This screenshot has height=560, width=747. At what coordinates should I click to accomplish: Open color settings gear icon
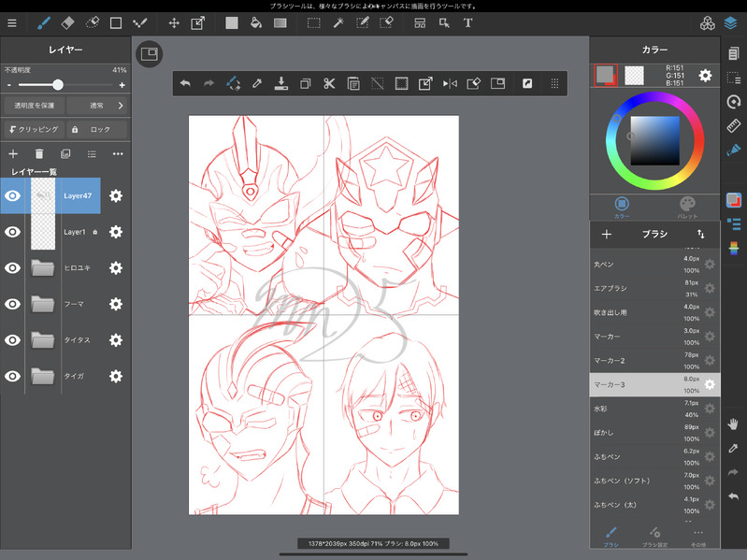[x=705, y=75]
